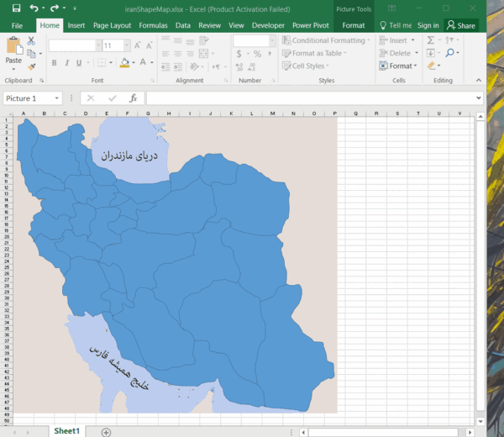
Task: Open the number format dropdown
Action: pyautogui.click(x=272, y=40)
